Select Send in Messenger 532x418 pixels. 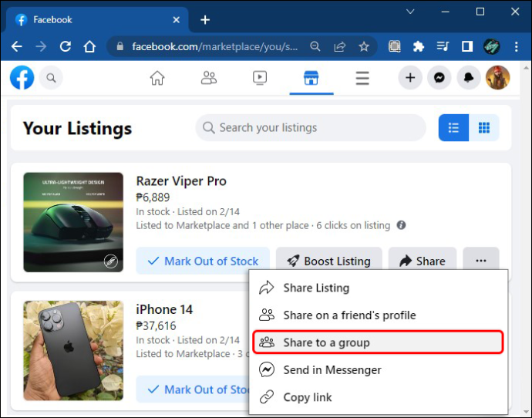(379, 370)
